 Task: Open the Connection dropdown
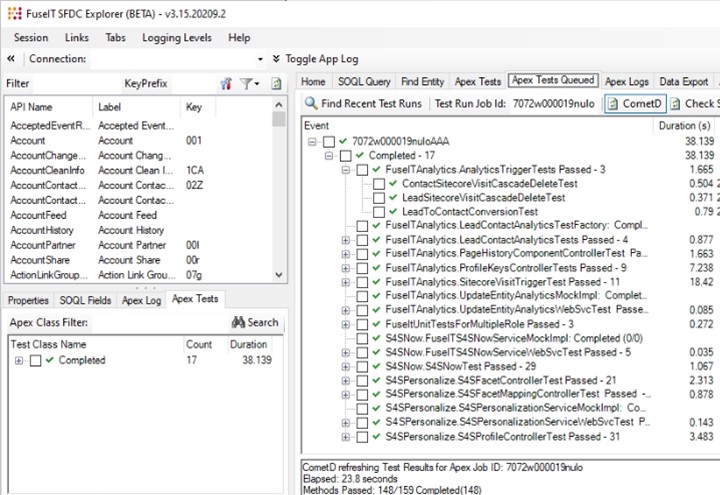coord(260,59)
